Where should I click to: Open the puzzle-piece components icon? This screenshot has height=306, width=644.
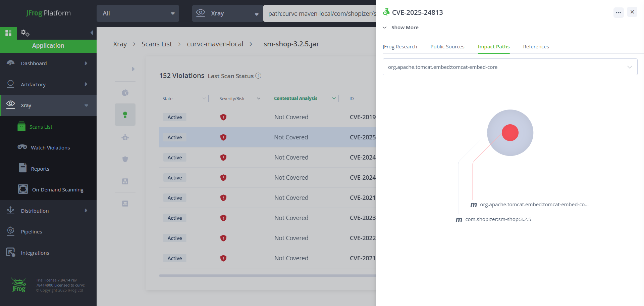(125, 137)
